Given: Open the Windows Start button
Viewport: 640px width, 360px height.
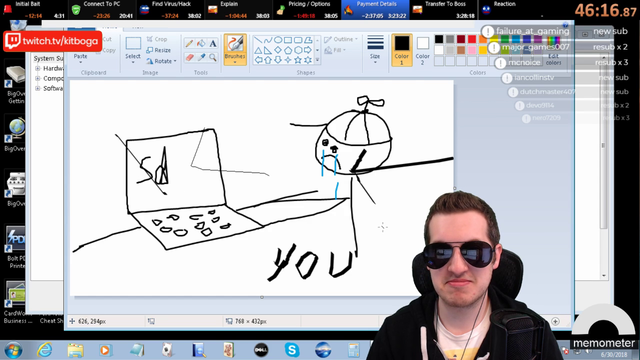Looking at the screenshot, I should 13,350.
